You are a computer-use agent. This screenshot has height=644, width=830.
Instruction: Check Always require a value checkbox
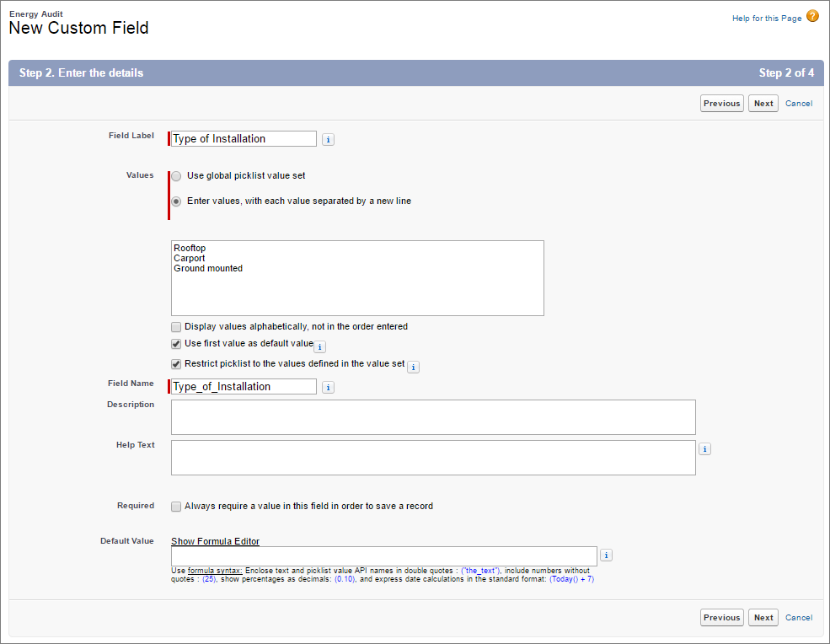(176, 507)
